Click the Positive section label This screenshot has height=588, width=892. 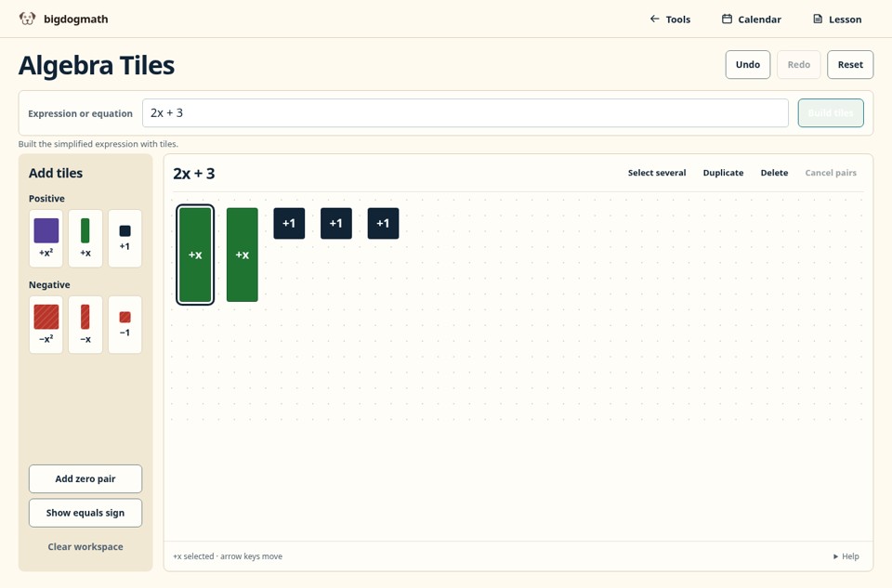pyautogui.click(x=46, y=199)
